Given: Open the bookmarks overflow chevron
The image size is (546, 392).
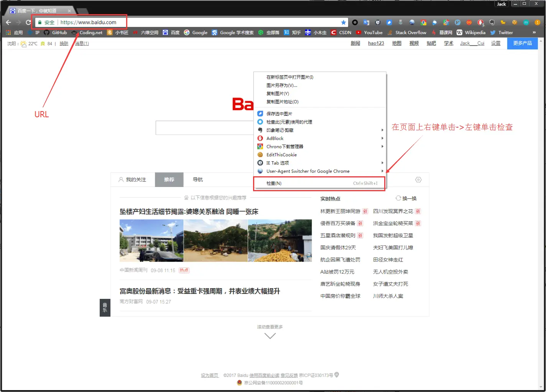Looking at the screenshot, I should [534, 33].
